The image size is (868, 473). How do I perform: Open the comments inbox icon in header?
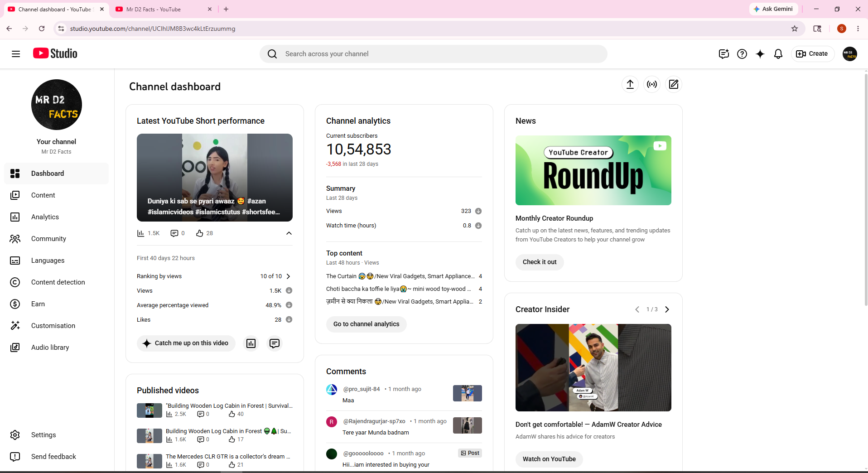tap(724, 54)
